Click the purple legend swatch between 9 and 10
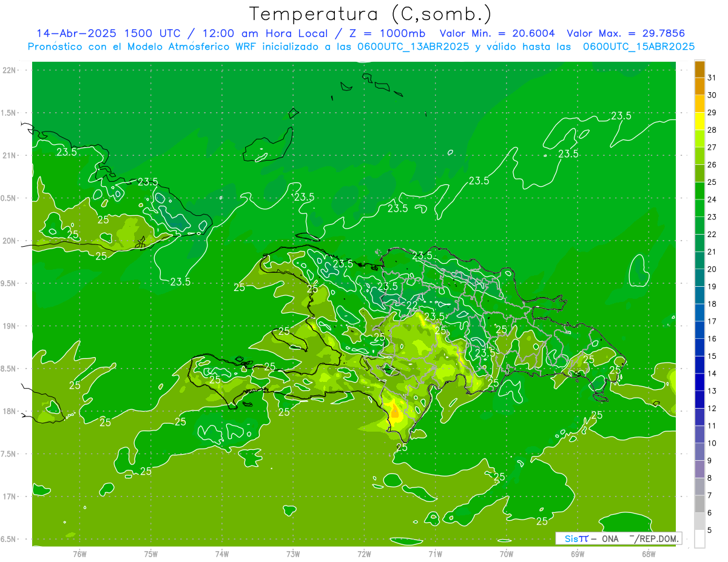This screenshot has width=728, height=562. (699, 452)
